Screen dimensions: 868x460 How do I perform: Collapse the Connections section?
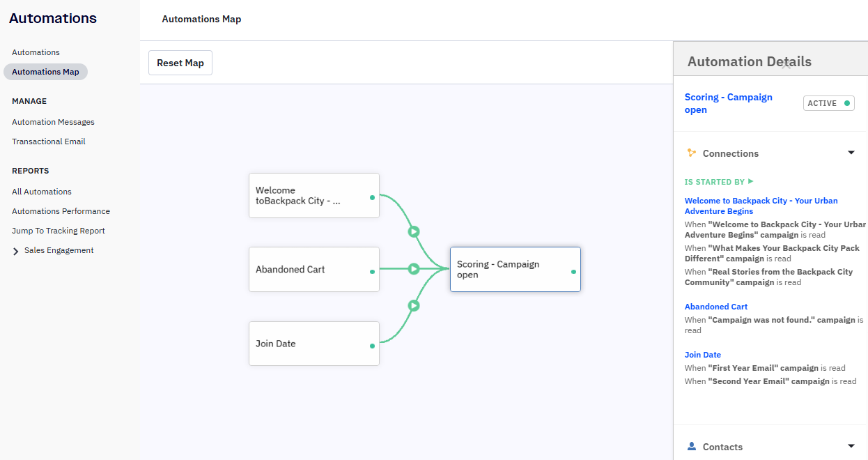(851, 152)
